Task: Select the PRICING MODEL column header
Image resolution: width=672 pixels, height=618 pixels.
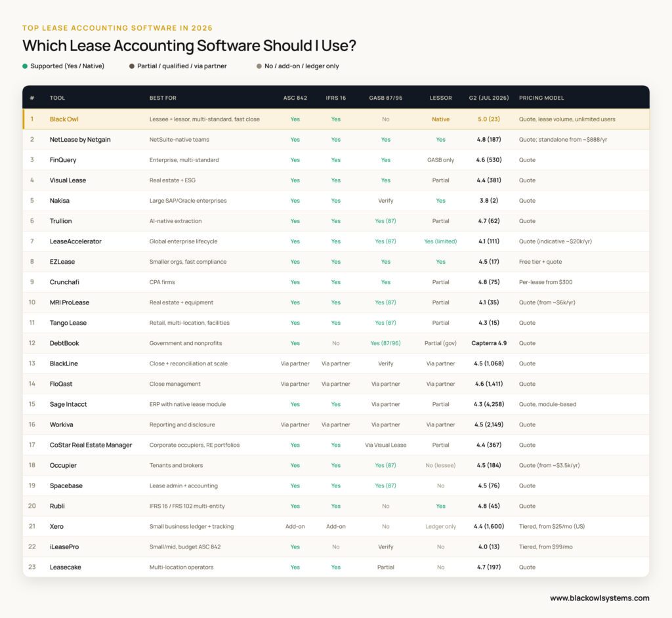Action: pos(541,98)
